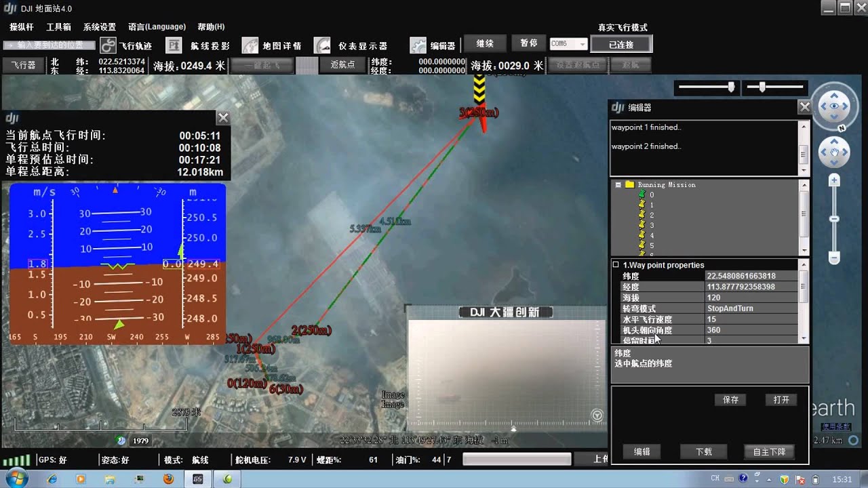The height and width of the screenshot is (488, 868).
Task: Click the 打开 (open) button in editor
Action: (781, 400)
